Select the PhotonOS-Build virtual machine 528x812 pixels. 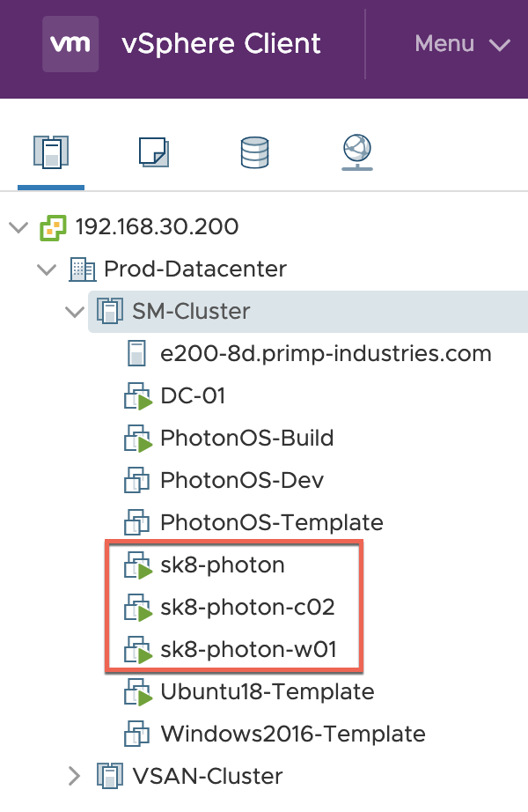coord(246,438)
